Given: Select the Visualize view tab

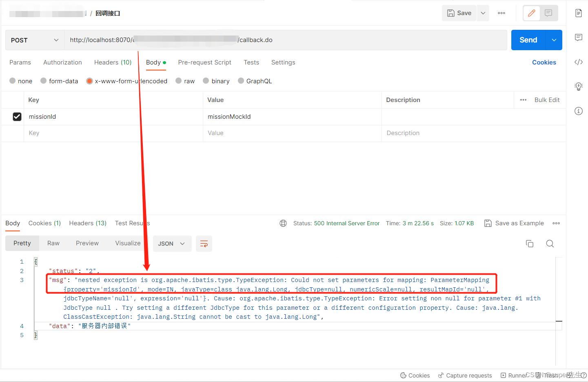Looking at the screenshot, I should [128, 243].
